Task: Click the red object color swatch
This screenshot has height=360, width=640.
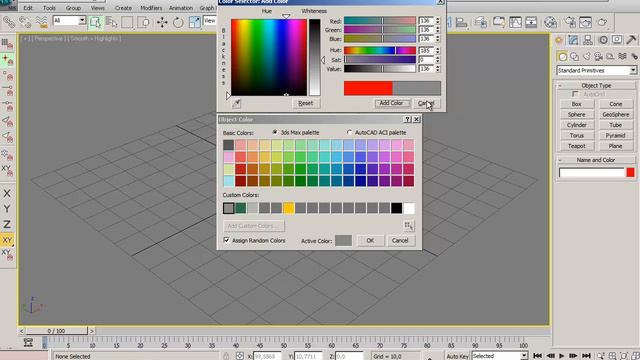Action: pos(631,173)
